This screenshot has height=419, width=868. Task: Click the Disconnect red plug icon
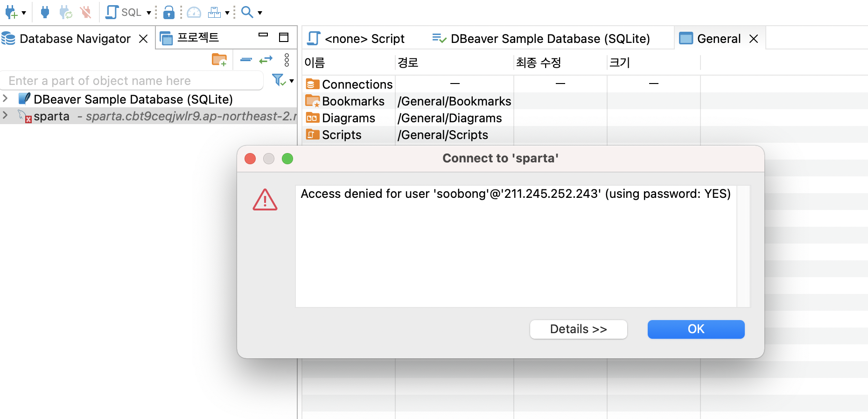[x=85, y=12]
